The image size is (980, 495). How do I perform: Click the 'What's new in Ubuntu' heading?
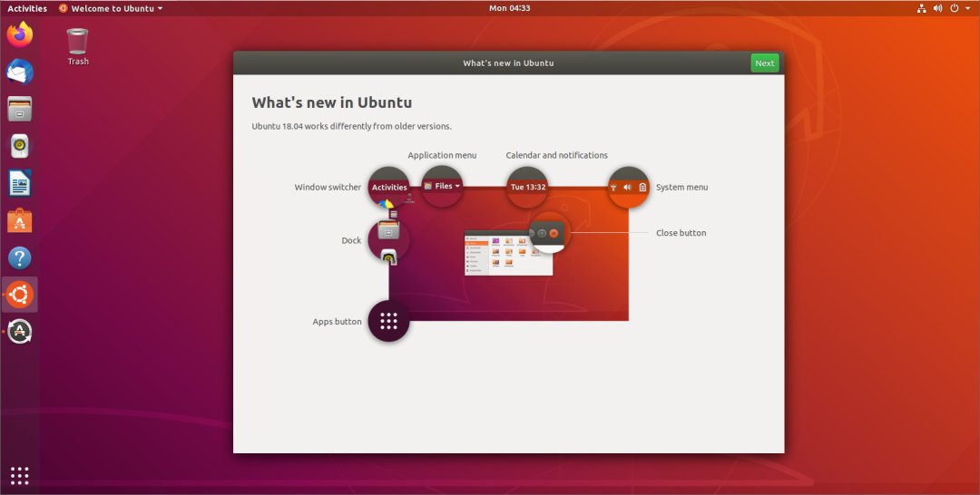coord(332,102)
